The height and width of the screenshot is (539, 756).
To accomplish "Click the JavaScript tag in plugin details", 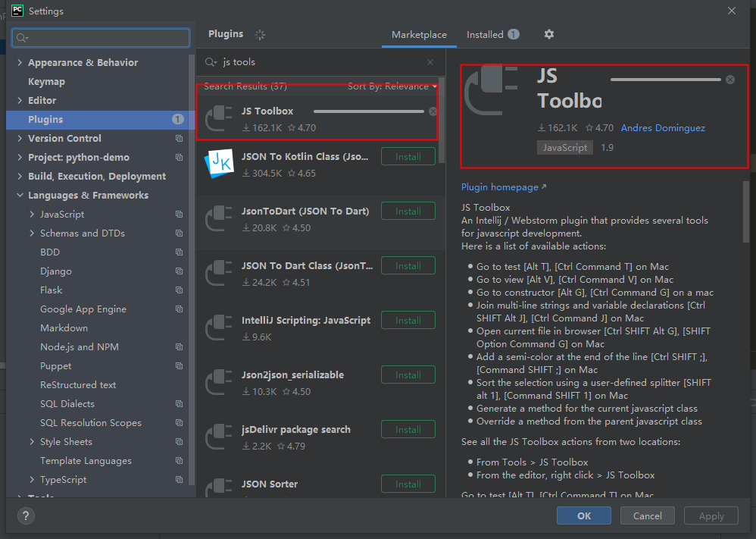I will (x=564, y=148).
